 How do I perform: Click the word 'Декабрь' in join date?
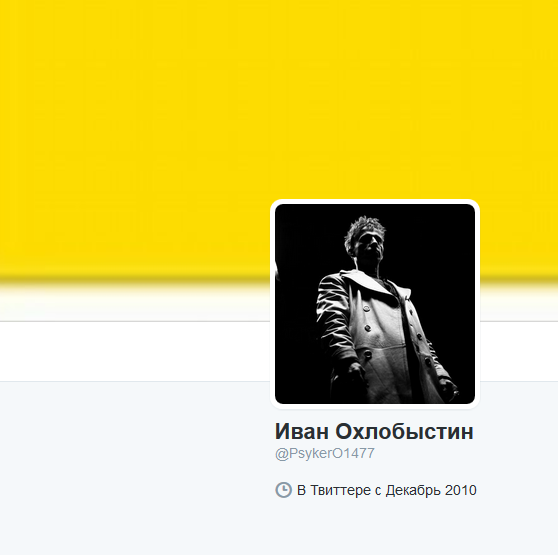click(x=413, y=490)
